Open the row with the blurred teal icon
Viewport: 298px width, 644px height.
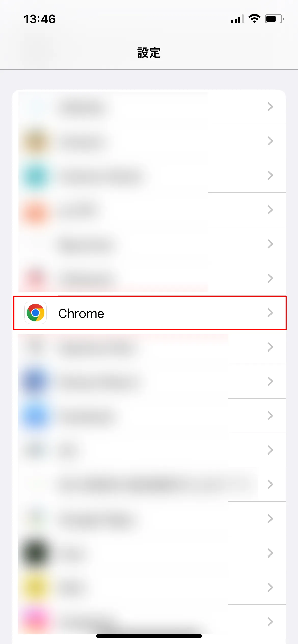pos(150,175)
